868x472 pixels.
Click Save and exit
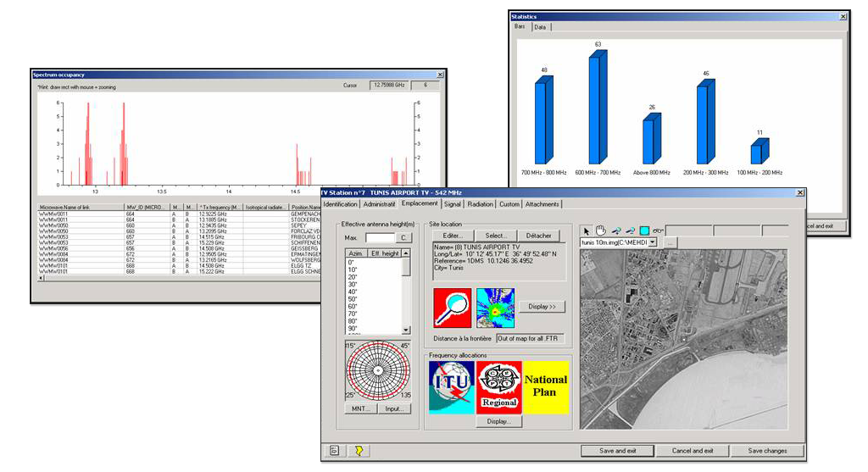[x=617, y=451]
